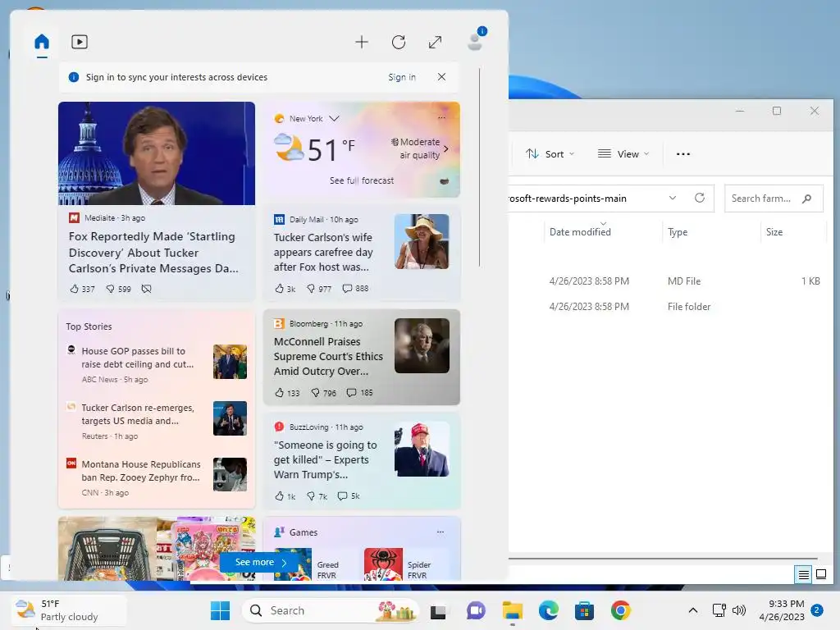Open comments on Daily Mail story
Screen dimensions: 840x630
click(355, 288)
